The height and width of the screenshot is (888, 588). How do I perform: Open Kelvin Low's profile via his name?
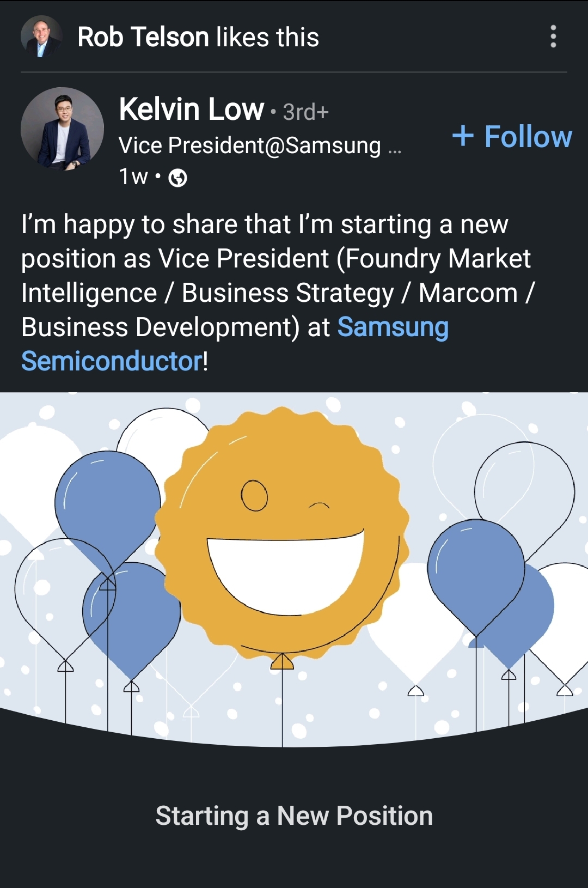pyautogui.click(x=192, y=109)
